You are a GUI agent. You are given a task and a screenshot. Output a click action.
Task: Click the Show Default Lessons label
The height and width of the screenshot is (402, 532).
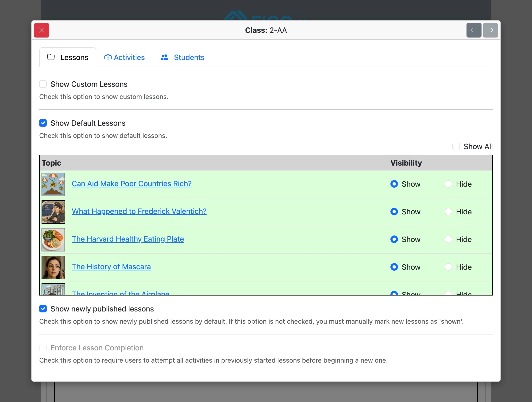[88, 123]
